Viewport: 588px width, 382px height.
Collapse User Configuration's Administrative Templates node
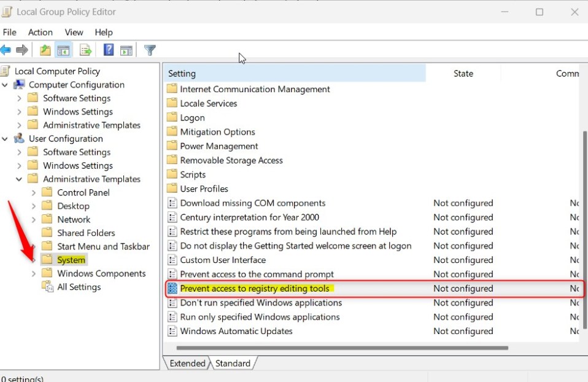point(20,179)
